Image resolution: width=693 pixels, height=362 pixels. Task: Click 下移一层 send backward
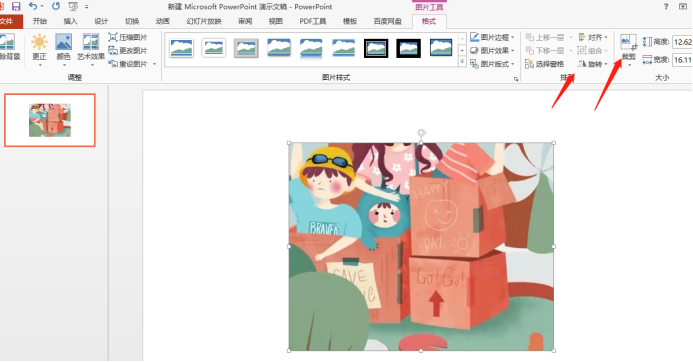pos(544,51)
